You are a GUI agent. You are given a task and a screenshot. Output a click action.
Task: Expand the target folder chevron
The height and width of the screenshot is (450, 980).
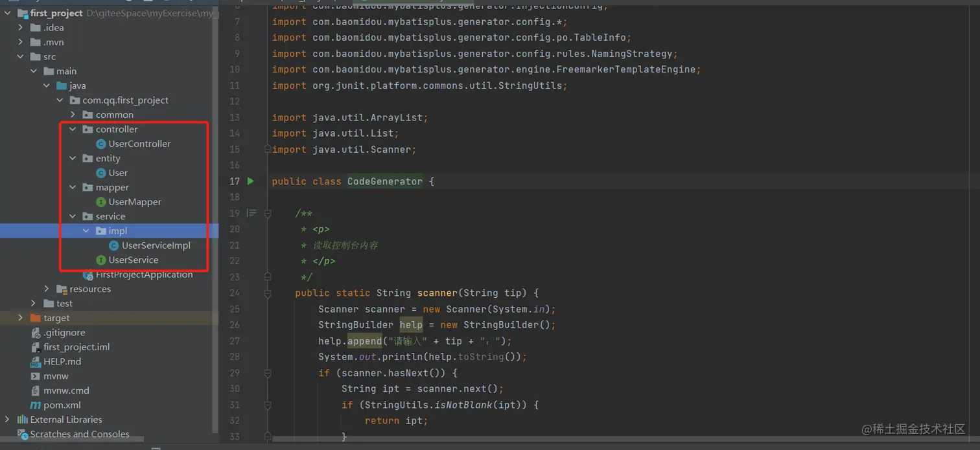(x=21, y=318)
